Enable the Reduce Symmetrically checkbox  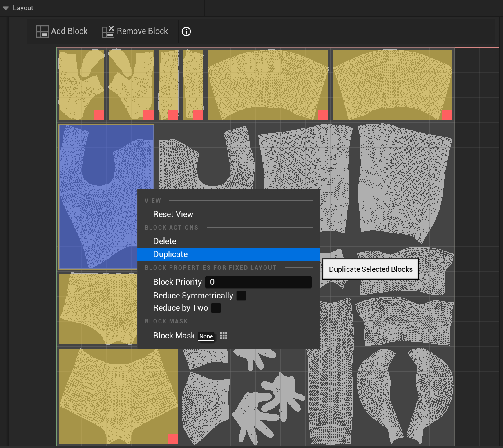241,296
